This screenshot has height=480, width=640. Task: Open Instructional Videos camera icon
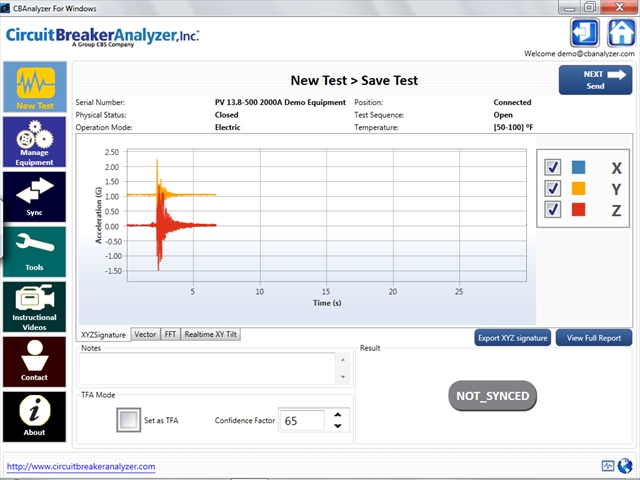click(35, 307)
